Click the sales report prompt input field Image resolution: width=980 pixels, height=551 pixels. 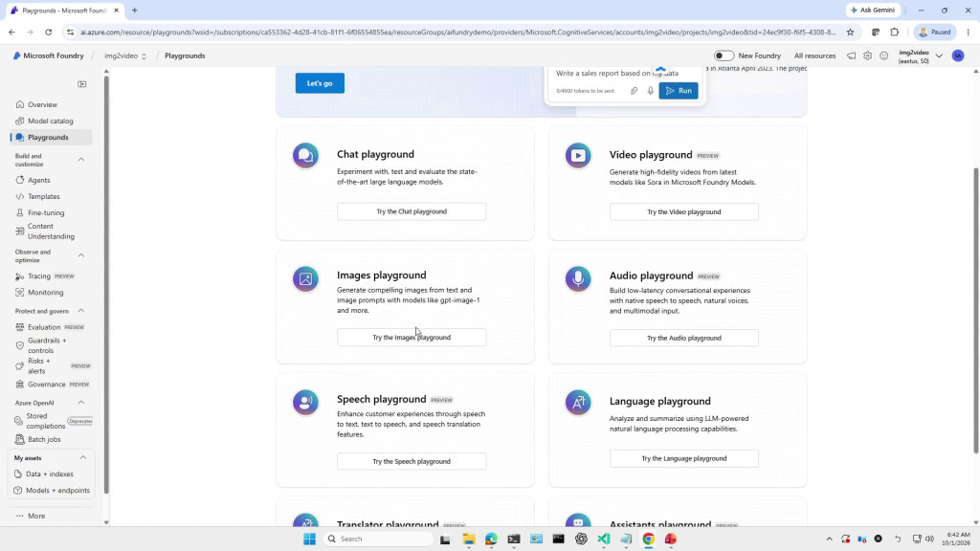[x=617, y=73]
